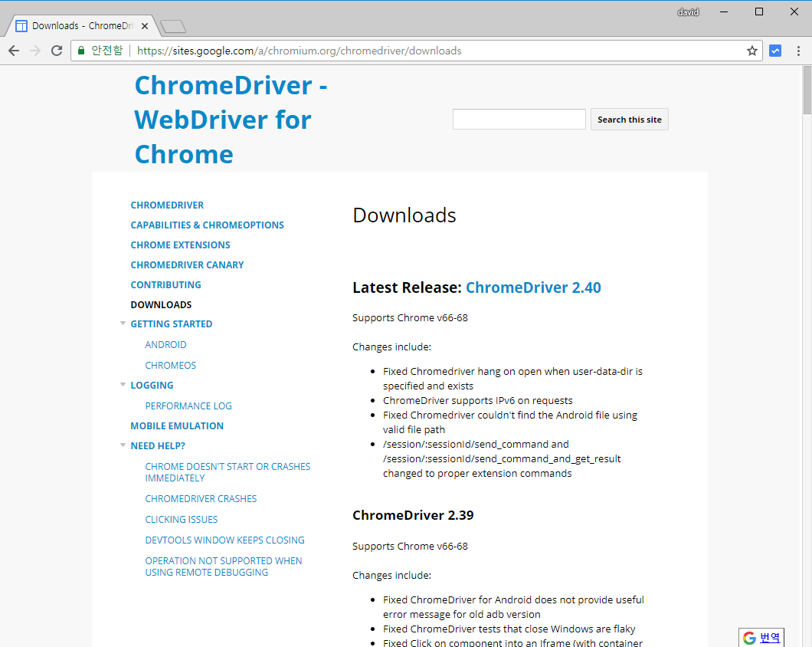Bookmark this page with the star icon
812x647 pixels.
[752, 51]
